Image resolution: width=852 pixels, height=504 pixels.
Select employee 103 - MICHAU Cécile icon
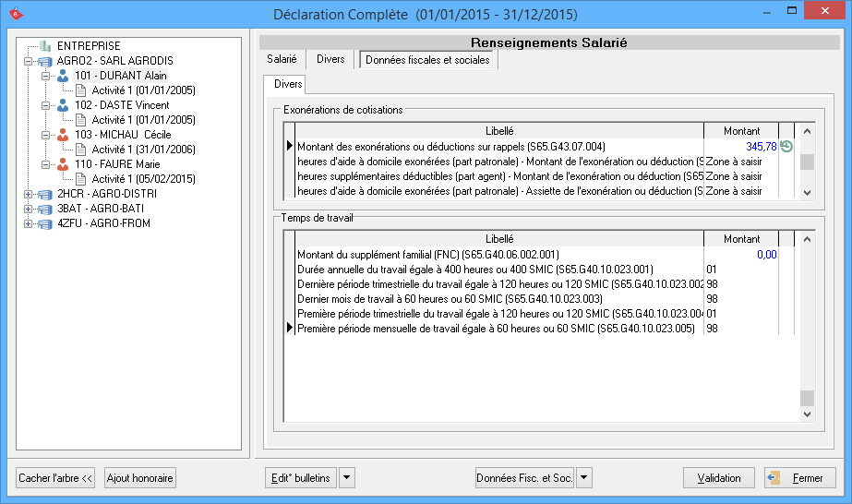(63, 135)
